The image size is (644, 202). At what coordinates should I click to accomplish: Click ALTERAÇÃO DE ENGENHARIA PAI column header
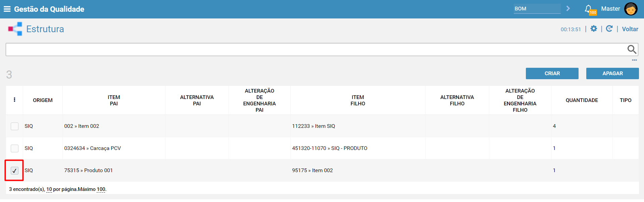[259, 100]
